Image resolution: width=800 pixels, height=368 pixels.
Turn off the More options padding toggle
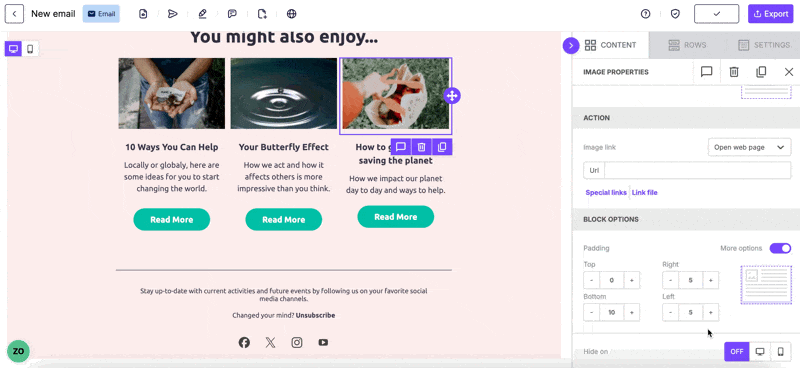pyautogui.click(x=781, y=249)
